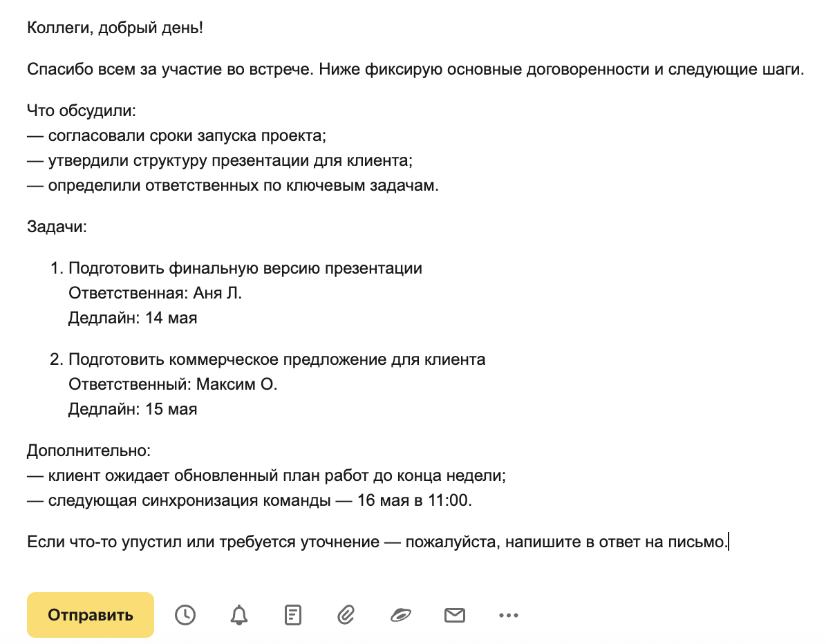Place cursor in 'Коллеги, добрый день!' line
The width and height of the screenshot is (826, 644).
(x=115, y=28)
